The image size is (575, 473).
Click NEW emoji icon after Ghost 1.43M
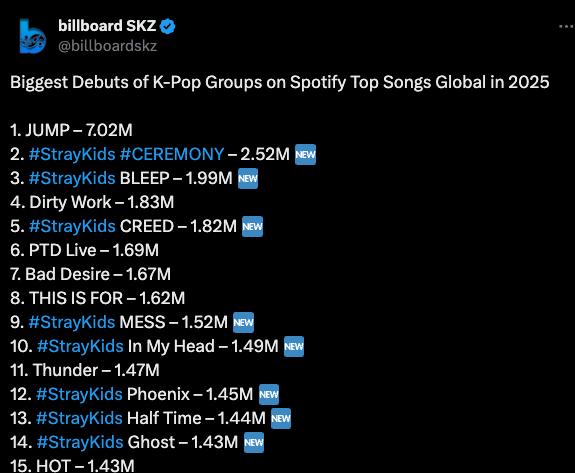click(x=254, y=443)
